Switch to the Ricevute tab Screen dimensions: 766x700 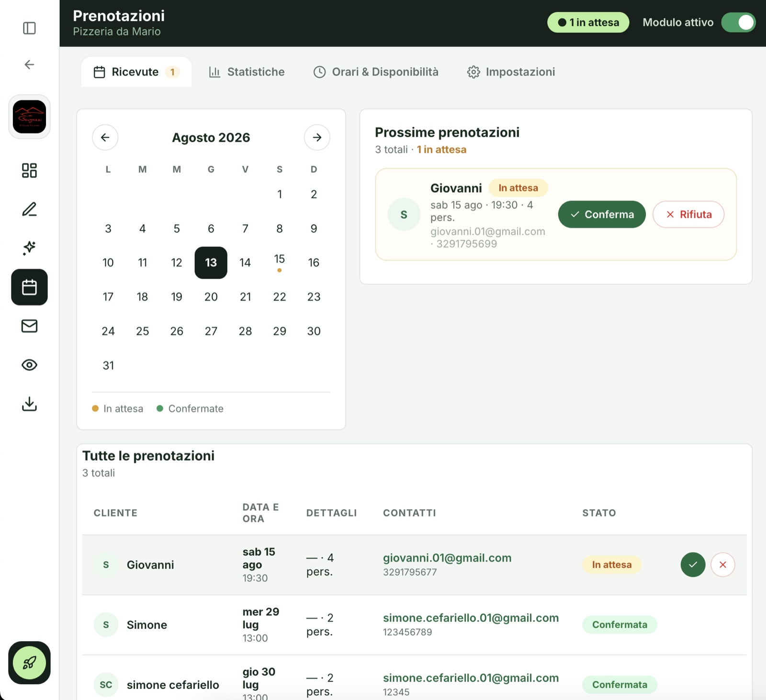[x=136, y=72]
